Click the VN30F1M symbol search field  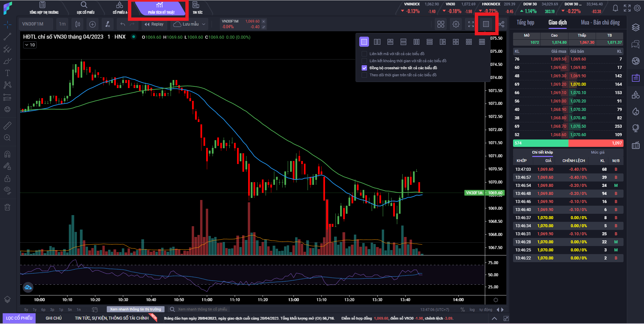point(33,24)
